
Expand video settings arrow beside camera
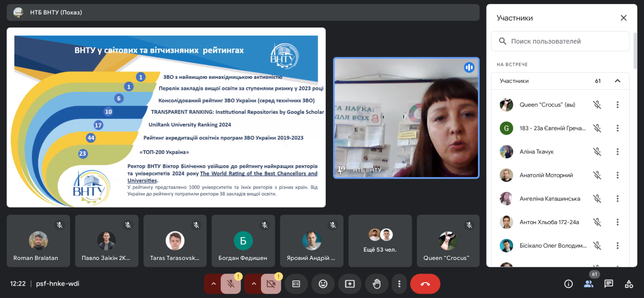click(254, 284)
